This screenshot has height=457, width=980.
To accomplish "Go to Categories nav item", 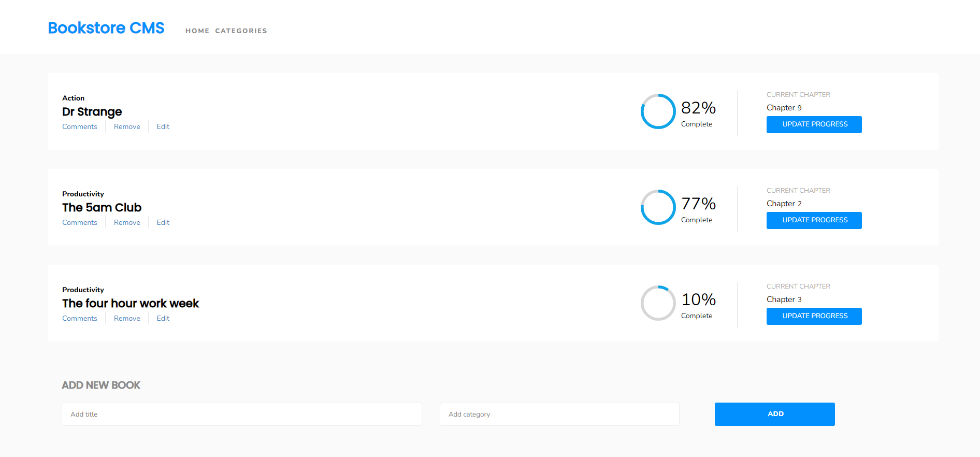I will tap(241, 31).
